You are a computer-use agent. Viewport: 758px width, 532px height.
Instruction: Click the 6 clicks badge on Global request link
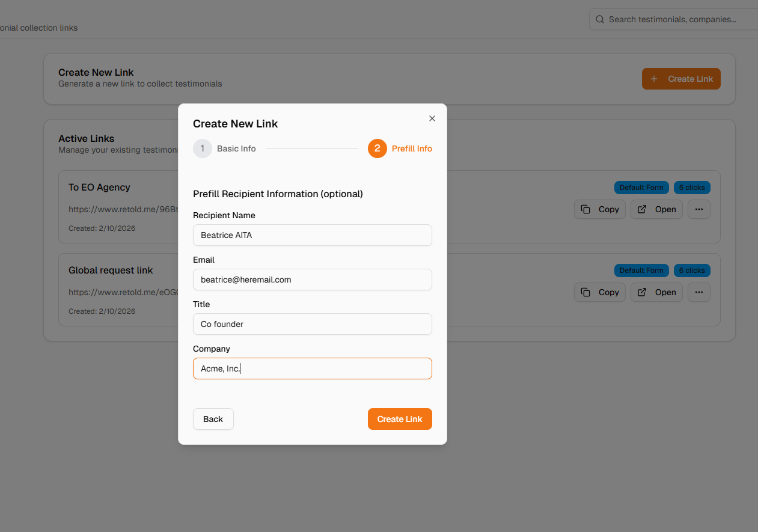(692, 271)
